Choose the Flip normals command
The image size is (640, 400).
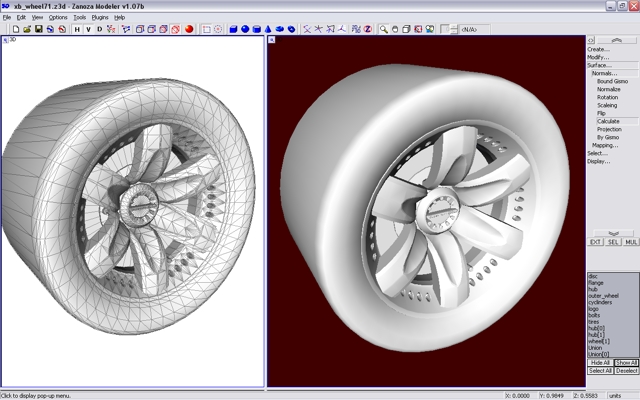click(x=602, y=113)
